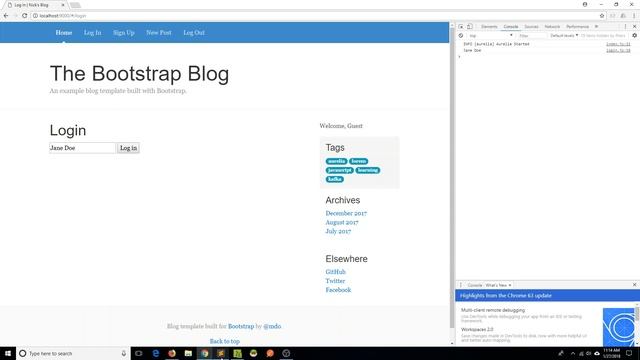
Task: Toggle DevTools device toolbar icon
Action: tap(470, 27)
